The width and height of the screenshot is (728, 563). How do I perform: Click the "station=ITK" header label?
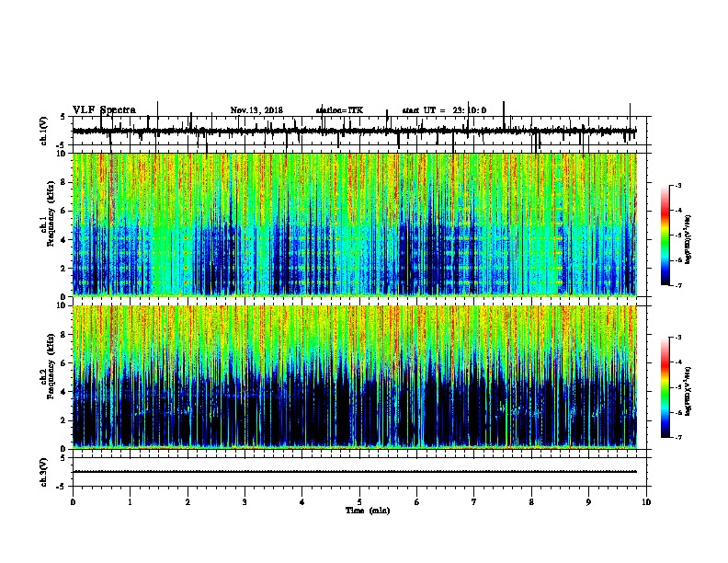339,110
